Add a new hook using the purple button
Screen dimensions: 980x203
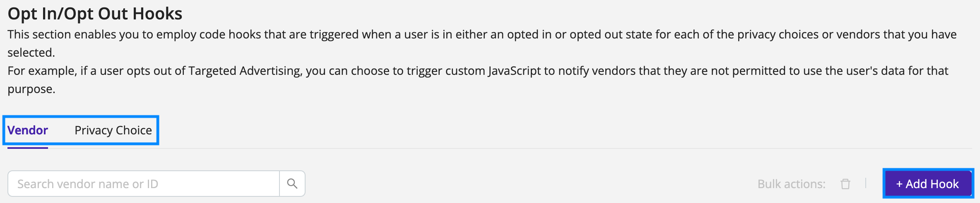[x=928, y=184]
